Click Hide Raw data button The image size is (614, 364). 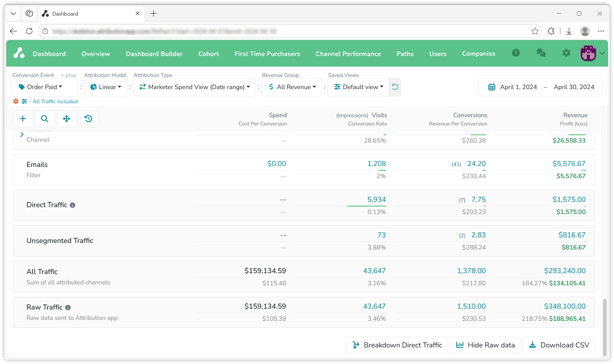485,345
